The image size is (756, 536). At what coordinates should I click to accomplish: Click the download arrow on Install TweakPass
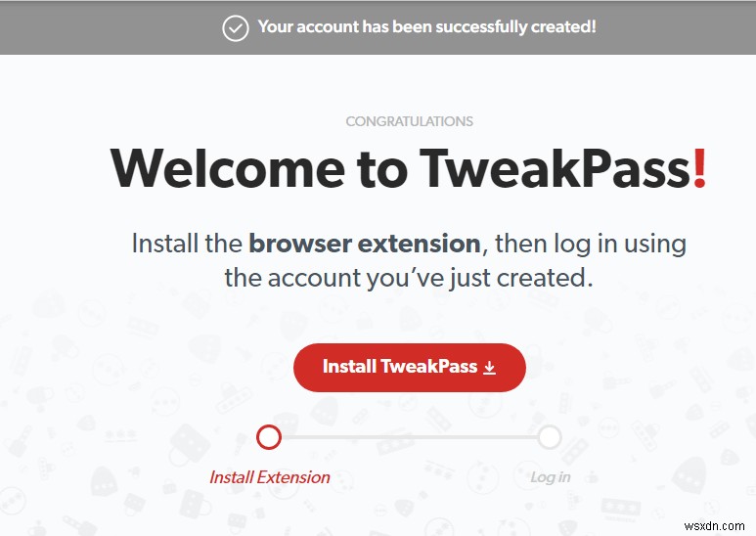pos(490,368)
